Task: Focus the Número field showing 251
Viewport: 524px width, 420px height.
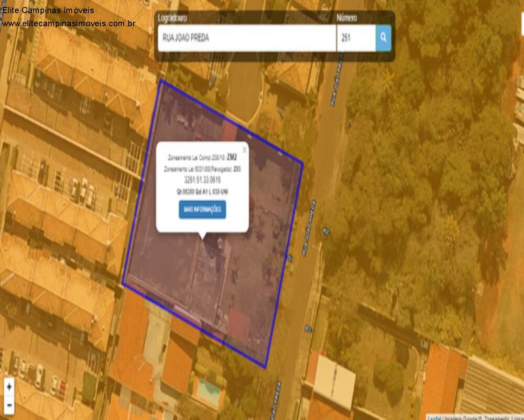Action: pyautogui.click(x=356, y=38)
